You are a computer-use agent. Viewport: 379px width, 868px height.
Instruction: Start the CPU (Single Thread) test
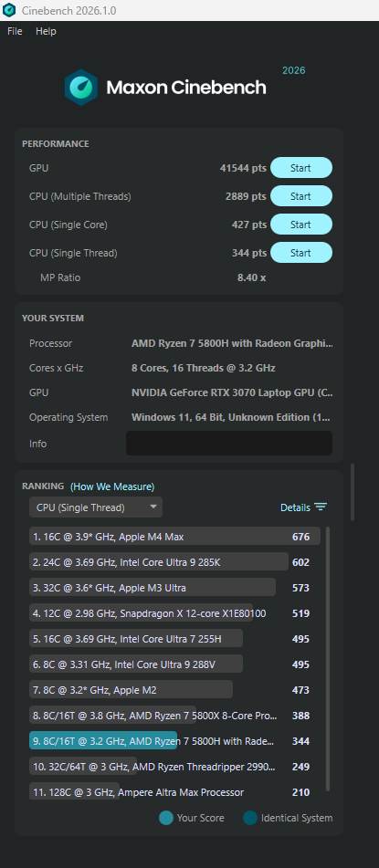pyautogui.click(x=300, y=253)
